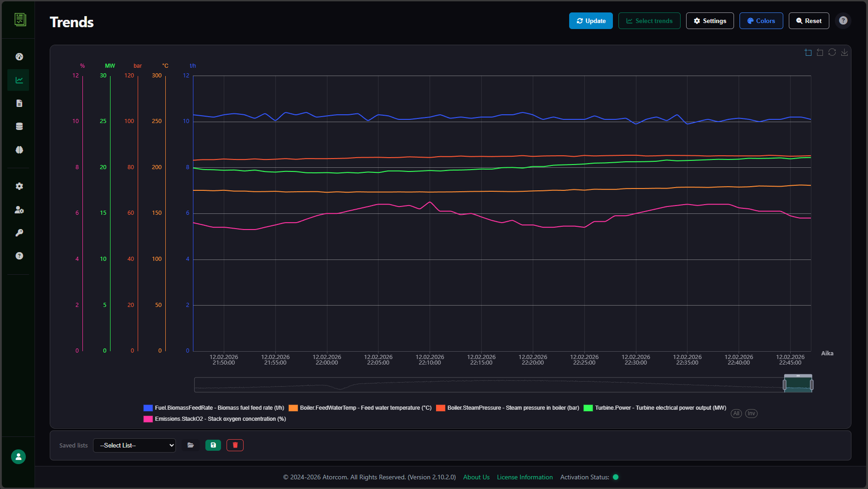Open the Select trends picker
The height and width of the screenshot is (489, 868).
[x=649, y=21]
